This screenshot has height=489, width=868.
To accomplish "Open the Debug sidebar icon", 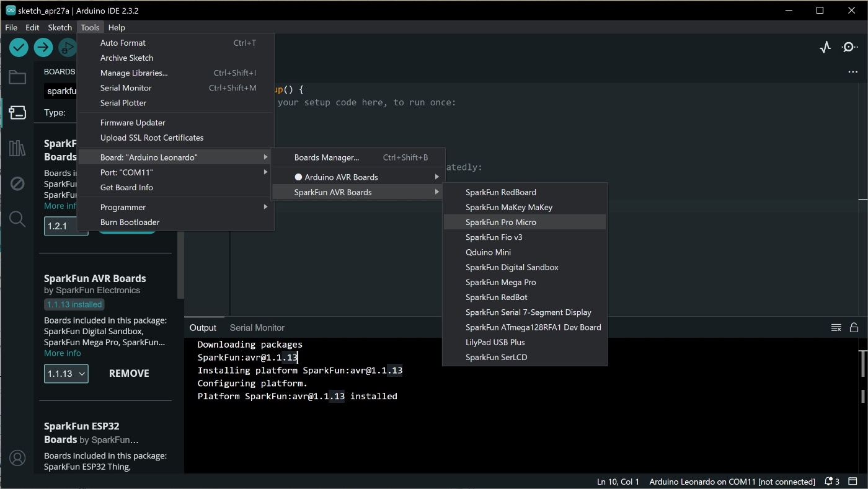I will tap(17, 183).
